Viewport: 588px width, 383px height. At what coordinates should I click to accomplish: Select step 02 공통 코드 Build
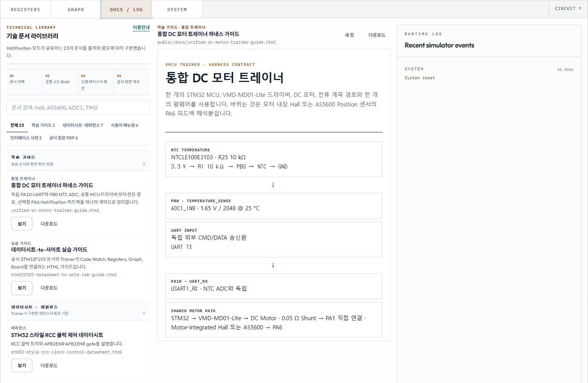(x=60, y=82)
